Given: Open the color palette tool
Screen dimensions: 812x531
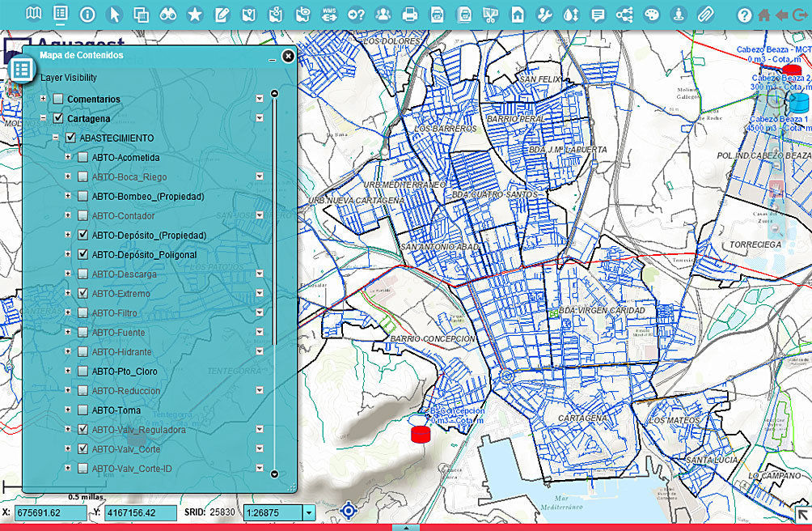Looking at the screenshot, I should coord(652,15).
